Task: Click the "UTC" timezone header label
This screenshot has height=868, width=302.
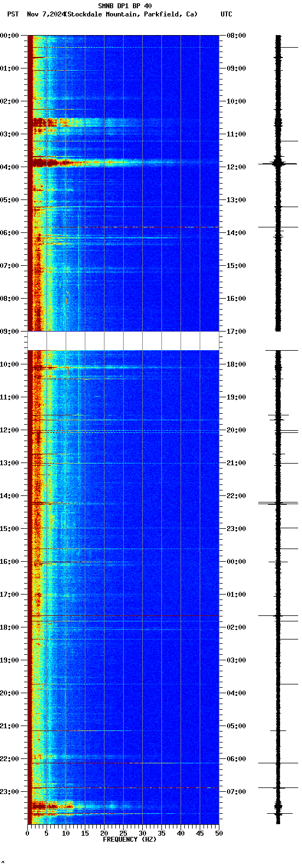Action: [226, 14]
